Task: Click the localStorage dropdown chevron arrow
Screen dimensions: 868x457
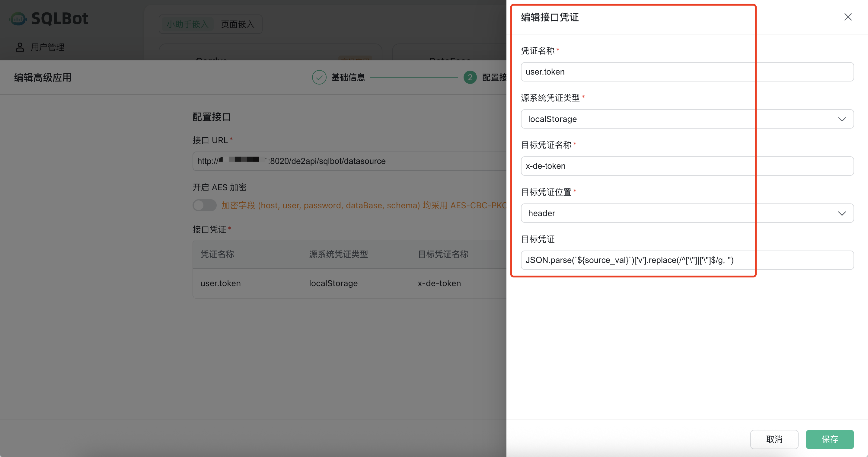Action: [841, 119]
